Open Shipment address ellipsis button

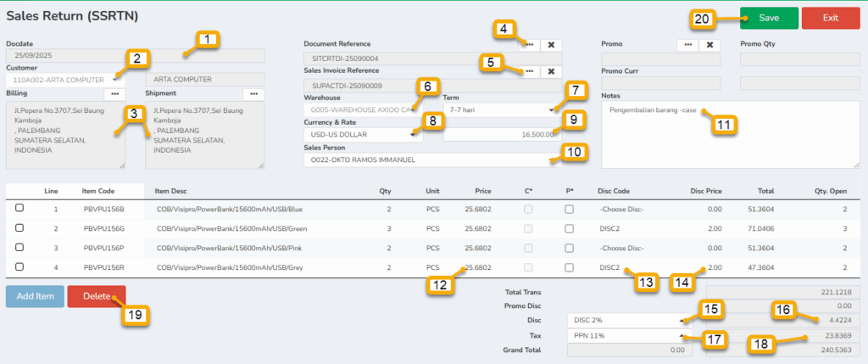click(x=253, y=93)
